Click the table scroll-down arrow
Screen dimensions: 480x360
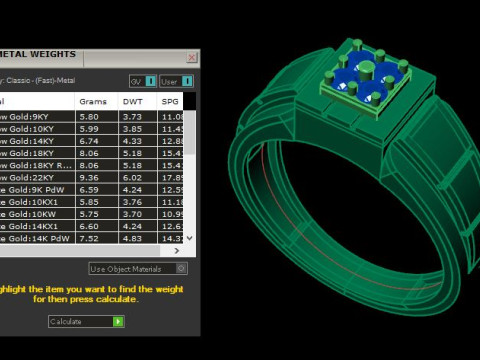pyautogui.click(x=190, y=238)
